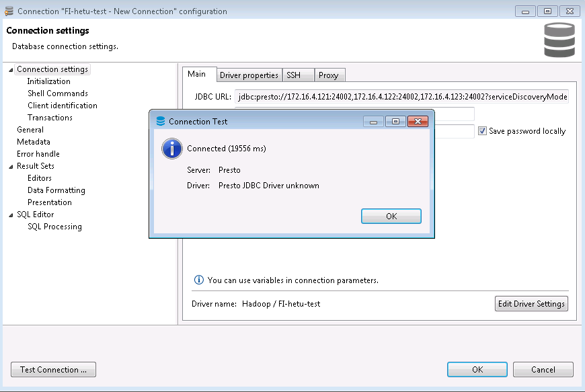Screen dimensions: 585x392
Task: Click the input field left of Save password
Action: [x=455, y=131]
